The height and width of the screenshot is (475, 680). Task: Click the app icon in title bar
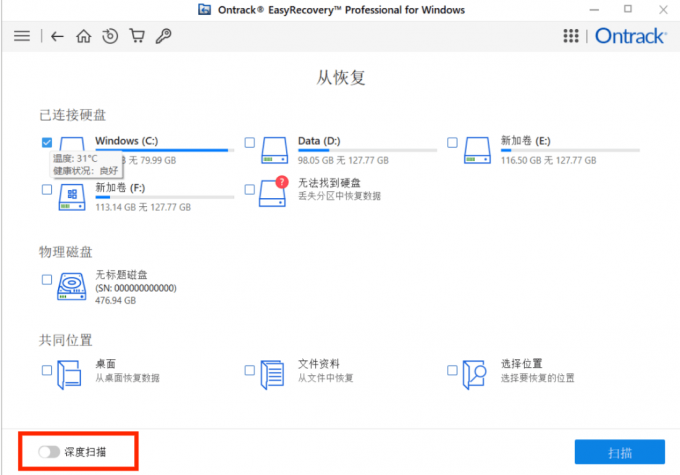click(x=205, y=10)
